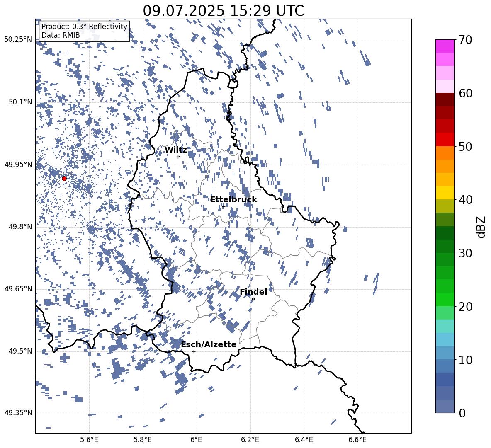Click the plot title 09.07.2025 15:29 UTC
The width and height of the screenshot is (491, 448).
pos(223,11)
